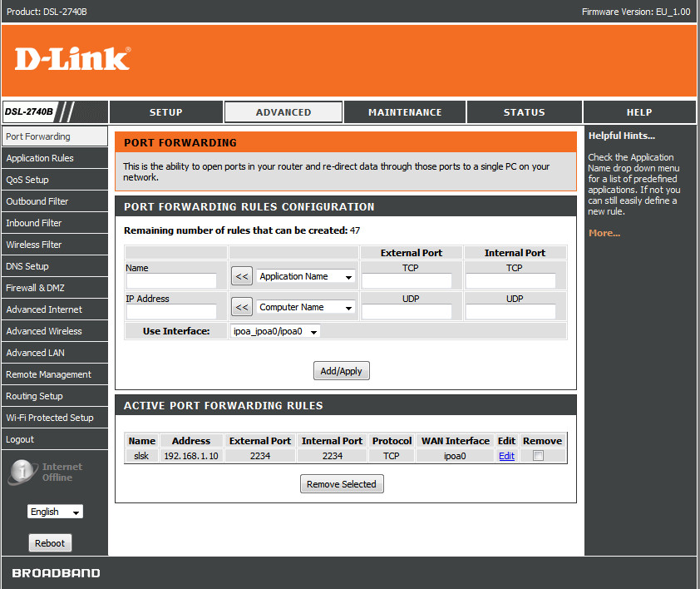Open Wi-Fi Protected Setup settings
The image size is (700, 589).
point(52,417)
